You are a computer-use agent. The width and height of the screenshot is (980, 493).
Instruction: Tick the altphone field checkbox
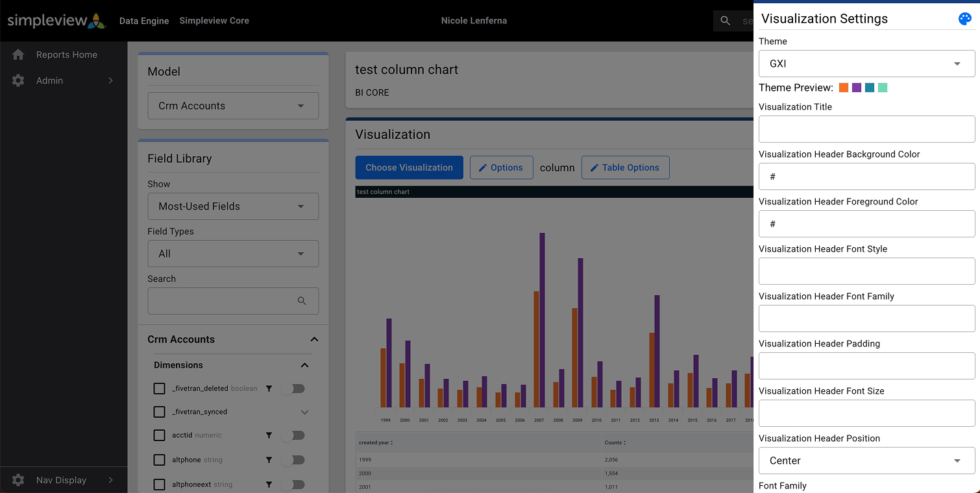159,460
